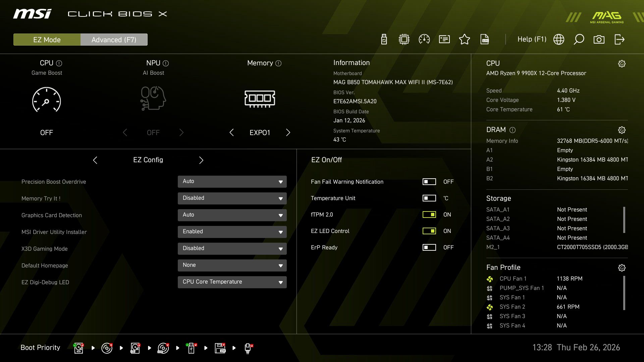
Task: Open the EZ Digi-Debug LED dropdown
Action: (x=232, y=282)
